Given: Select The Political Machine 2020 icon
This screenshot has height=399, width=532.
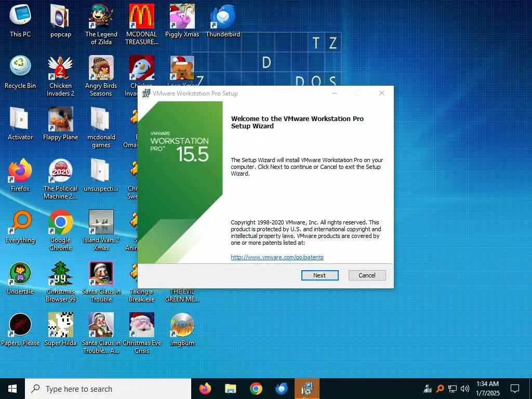Looking at the screenshot, I should [x=60, y=179].
